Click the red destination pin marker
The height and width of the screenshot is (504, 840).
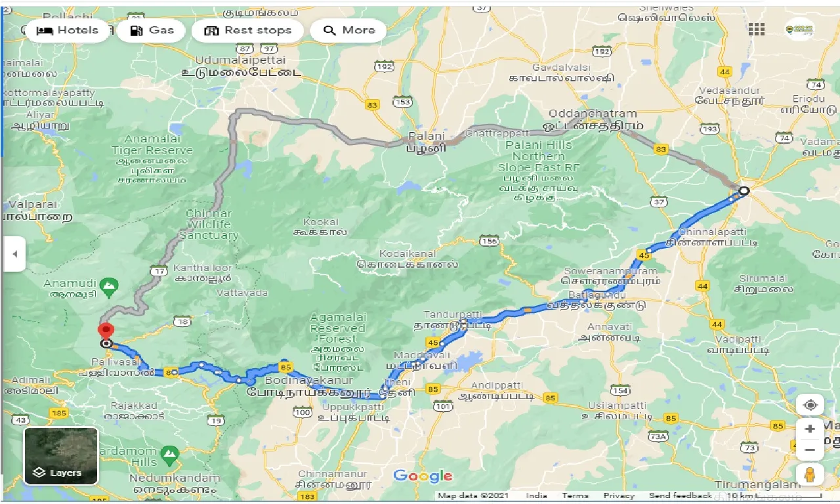(x=106, y=331)
